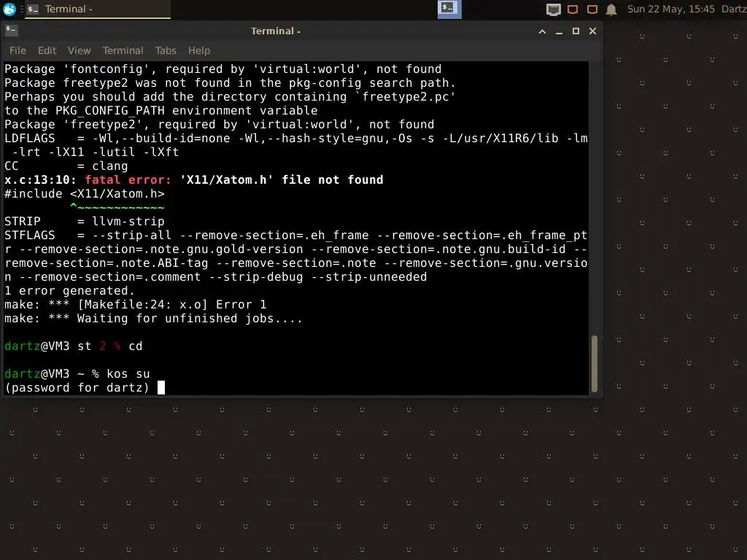Click the 'Terminal -' window title text
The height and width of the screenshot is (560, 747).
275,31
